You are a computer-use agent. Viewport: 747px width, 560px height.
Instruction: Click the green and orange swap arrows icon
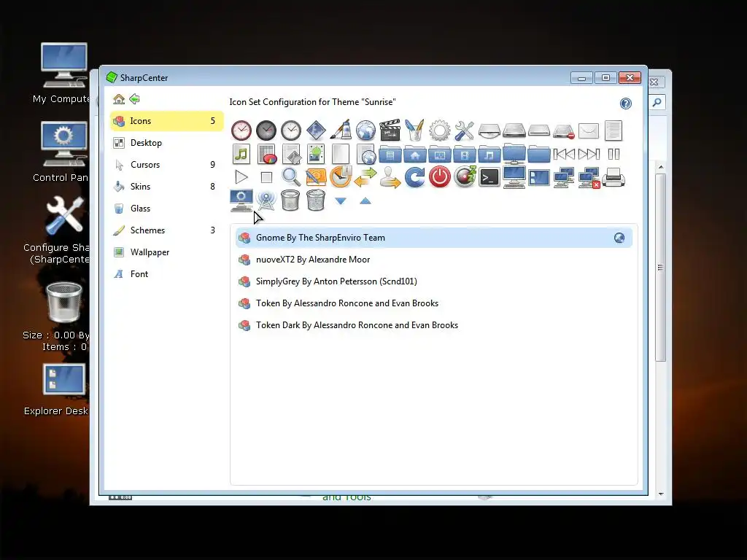point(365,177)
